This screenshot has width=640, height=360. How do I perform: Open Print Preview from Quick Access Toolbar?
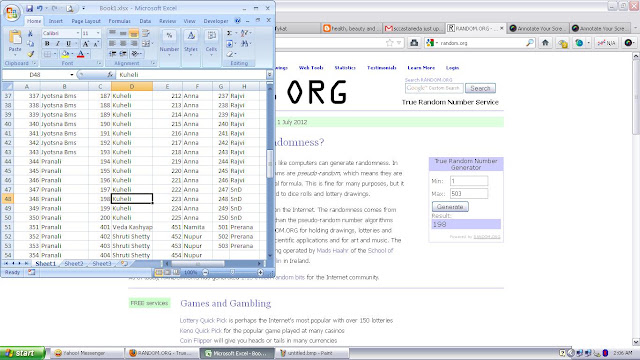pos(70,8)
